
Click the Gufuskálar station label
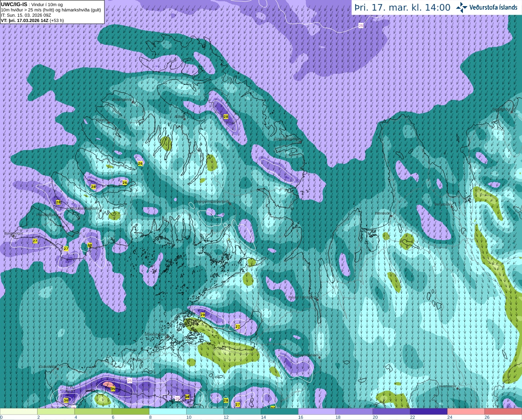(x=47, y=366)
